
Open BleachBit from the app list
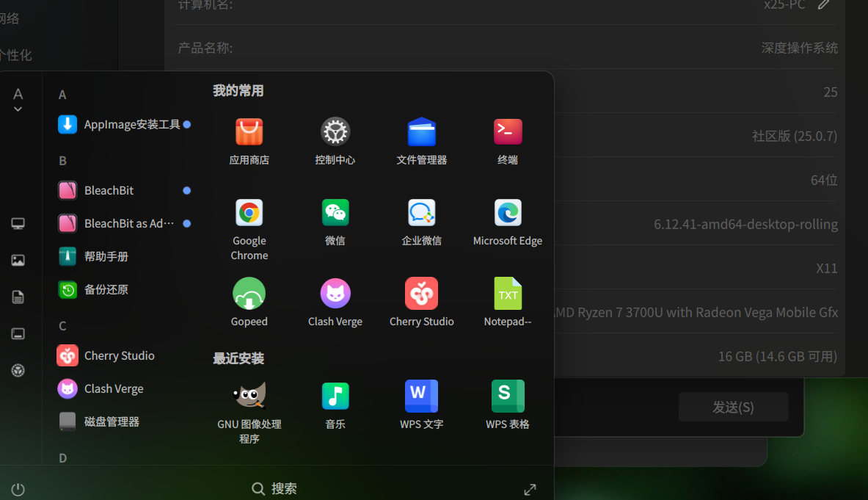[x=124, y=190]
